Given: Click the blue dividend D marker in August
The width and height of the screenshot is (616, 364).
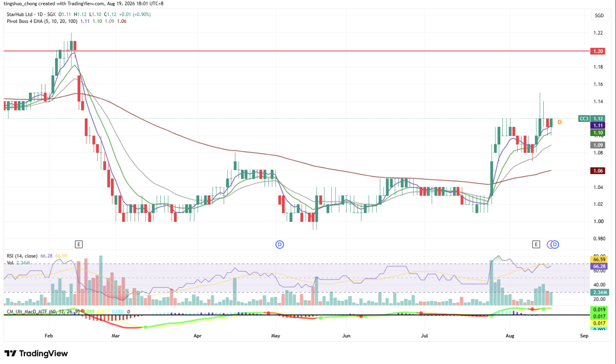Looking at the screenshot, I should click(x=555, y=244).
